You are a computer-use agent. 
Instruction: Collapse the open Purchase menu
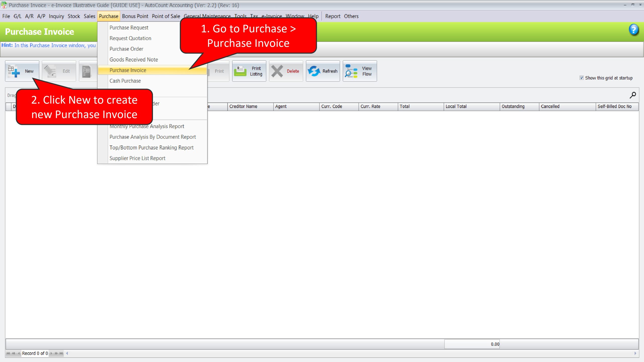(x=108, y=16)
